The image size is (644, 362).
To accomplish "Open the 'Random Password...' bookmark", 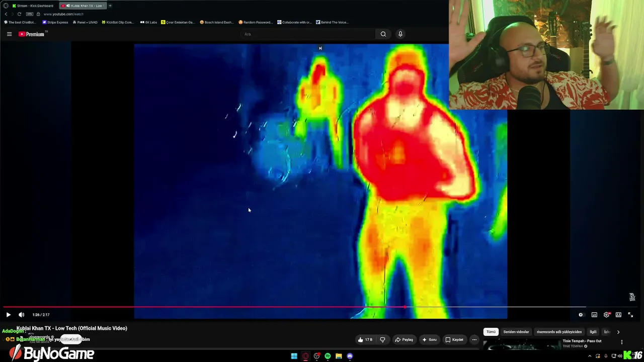I will pyautogui.click(x=256, y=22).
